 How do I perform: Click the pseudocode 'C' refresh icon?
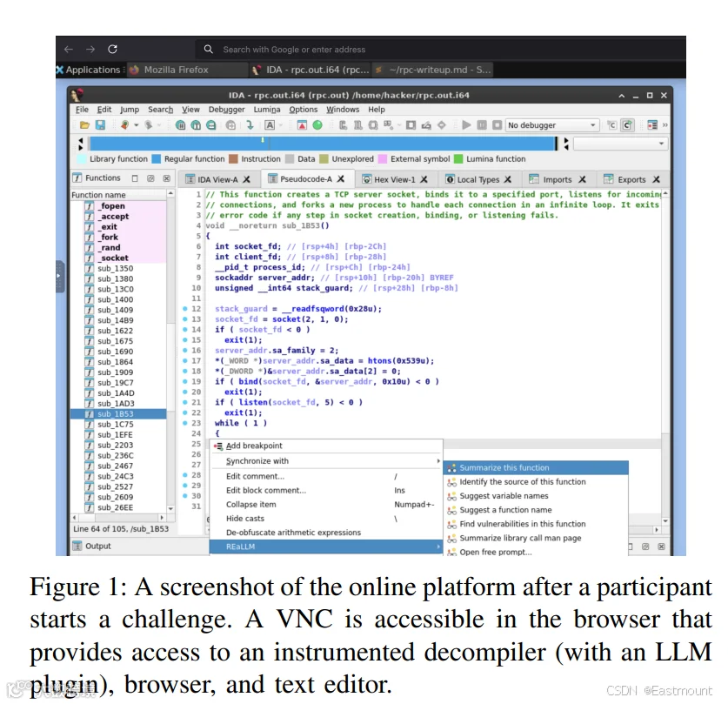(x=627, y=125)
